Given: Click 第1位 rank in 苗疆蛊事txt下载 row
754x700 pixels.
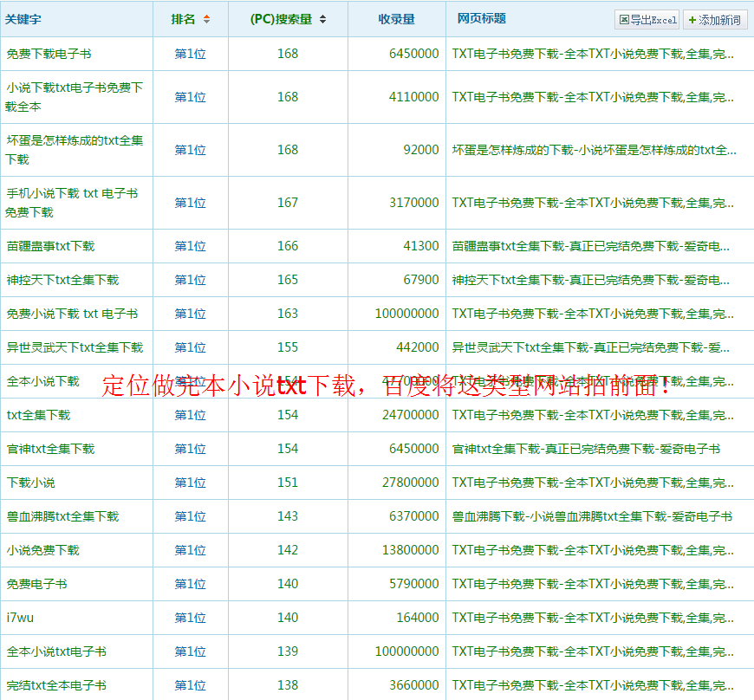Looking at the screenshot, I should pyautogui.click(x=191, y=246).
